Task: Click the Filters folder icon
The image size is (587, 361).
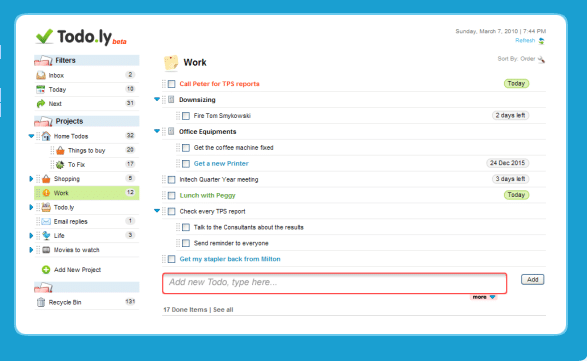Action: coord(43,60)
